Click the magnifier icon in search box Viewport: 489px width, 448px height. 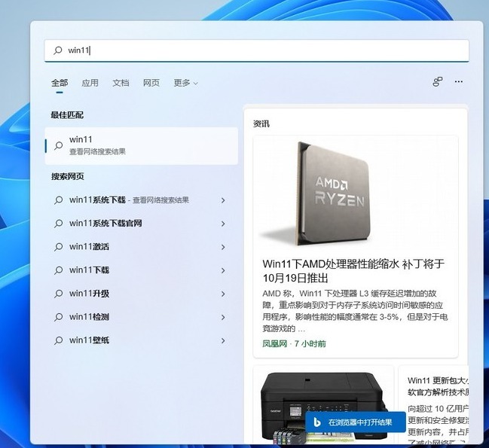58,50
